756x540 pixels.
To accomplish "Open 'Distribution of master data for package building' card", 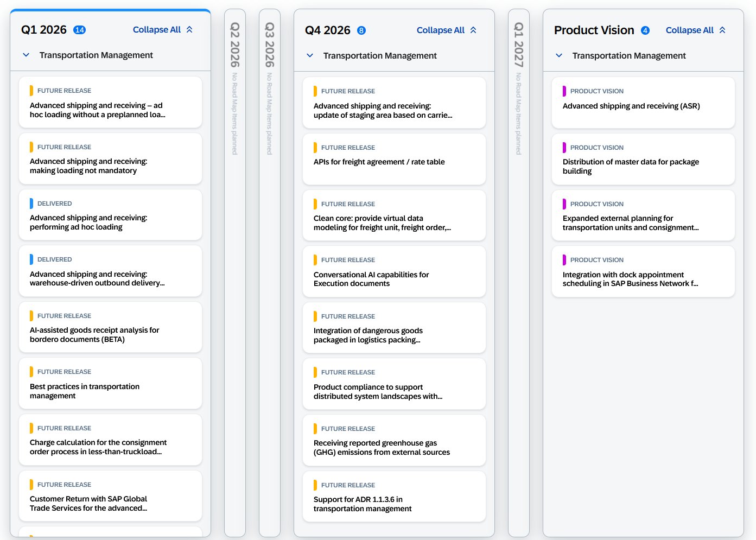I will coord(643,159).
